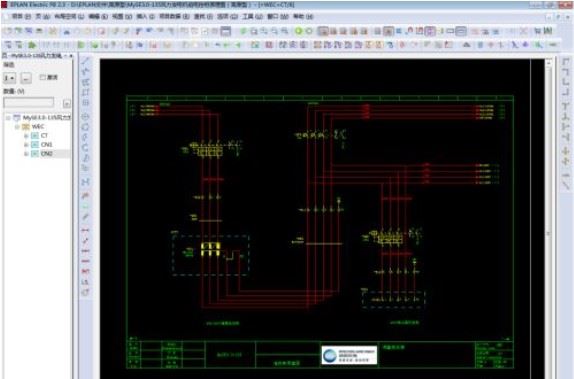Select the Line drawing tool in left toolbar
Image resolution: width=574 pixels, height=379 pixels.
point(86,61)
